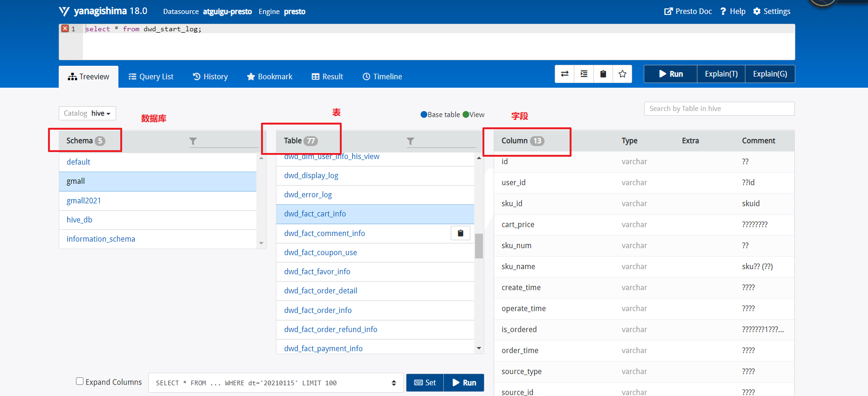Switch to the Treeview tab
The image size is (868, 396).
[89, 76]
